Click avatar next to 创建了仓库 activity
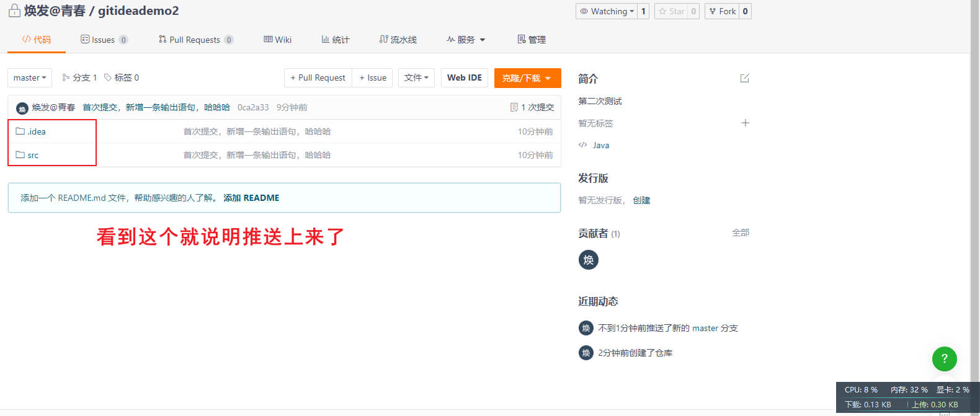This screenshot has height=416, width=980. [586, 353]
